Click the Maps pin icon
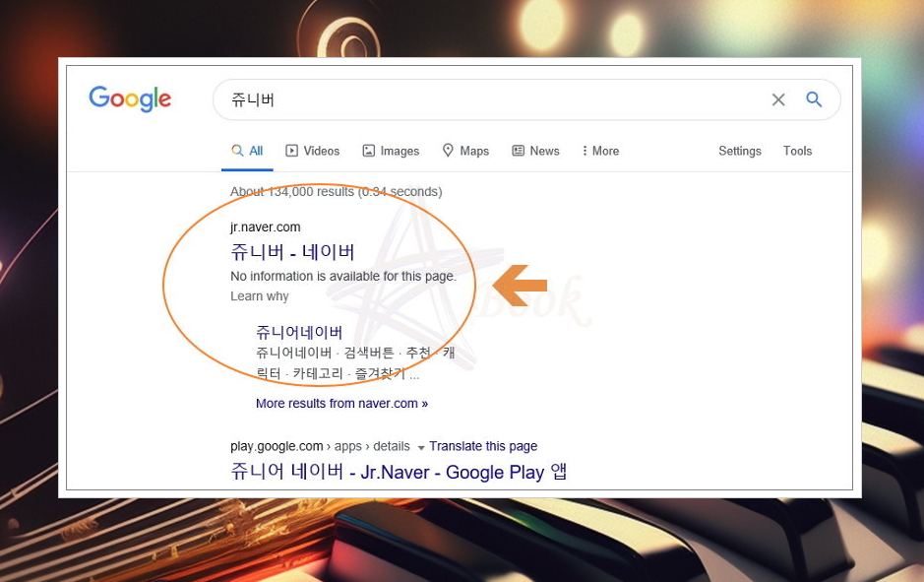The image size is (924, 582). (x=448, y=151)
